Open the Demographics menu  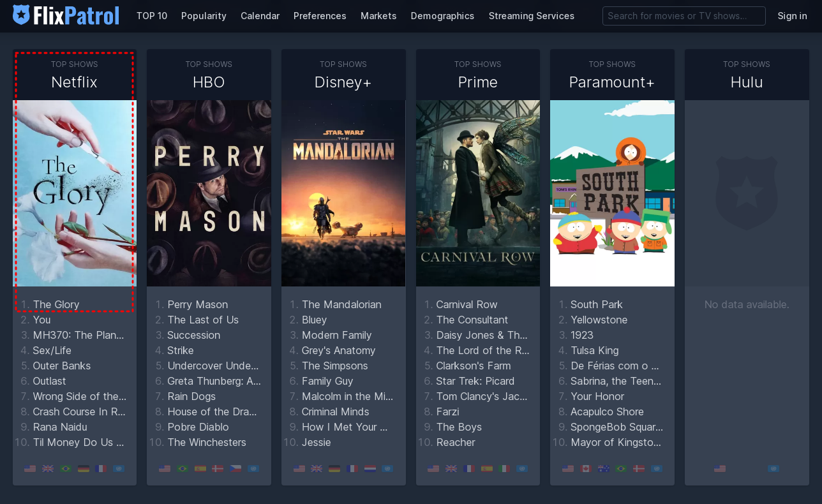pyautogui.click(x=442, y=16)
